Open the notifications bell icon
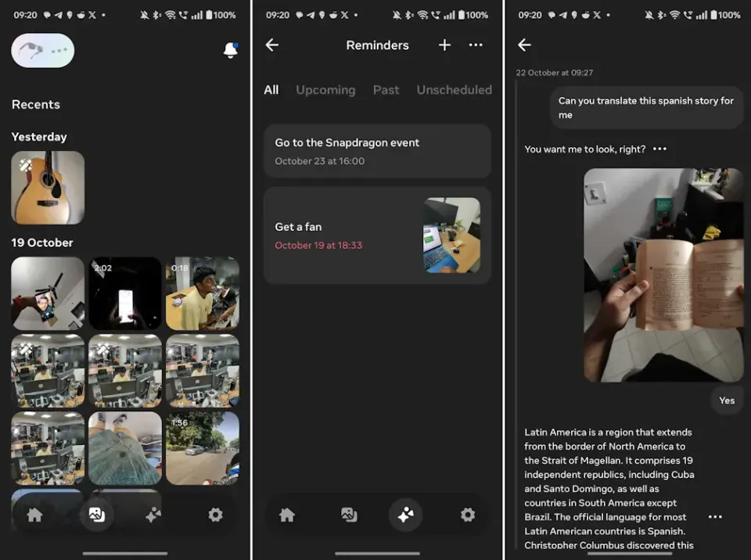The image size is (751, 560). coord(230,50)
